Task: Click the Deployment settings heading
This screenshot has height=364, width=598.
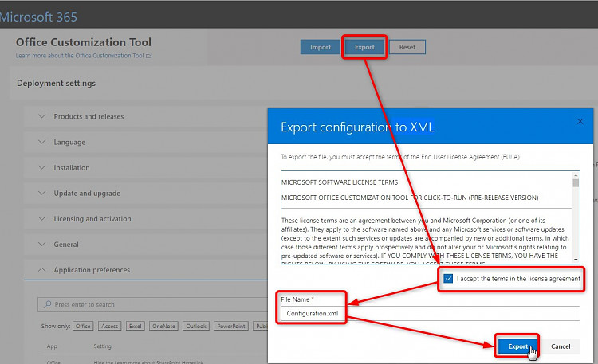Action: [x=56, y=83]
